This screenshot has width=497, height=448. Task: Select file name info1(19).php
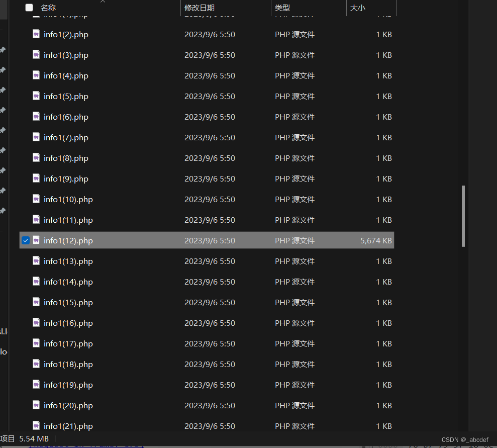pyautogui.click(x=68, y=385)
